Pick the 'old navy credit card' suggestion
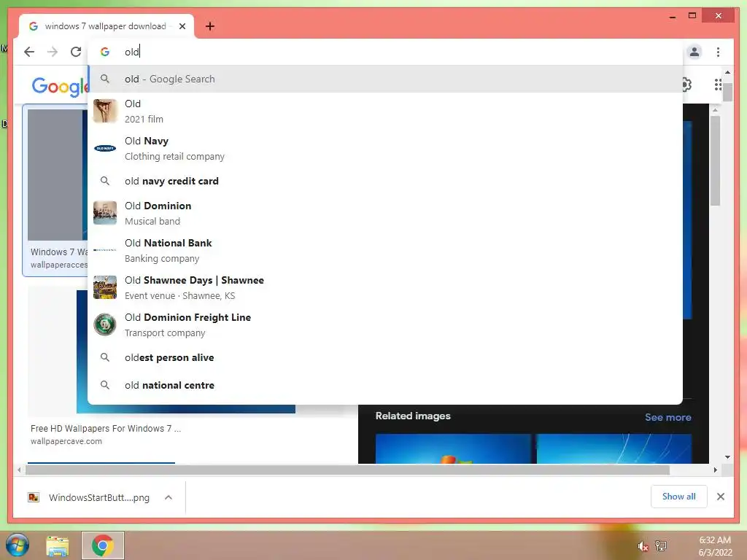Viewport: 747px width, 560px height. 385,181
